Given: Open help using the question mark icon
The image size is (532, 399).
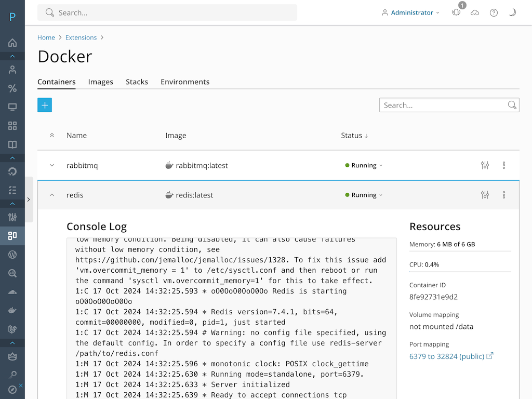Looking at the screenshot, I should click(494, 12).
